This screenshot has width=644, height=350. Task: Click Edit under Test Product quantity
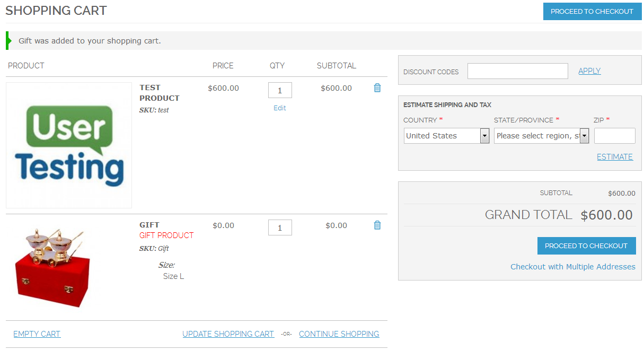click(x=279, y=108)
